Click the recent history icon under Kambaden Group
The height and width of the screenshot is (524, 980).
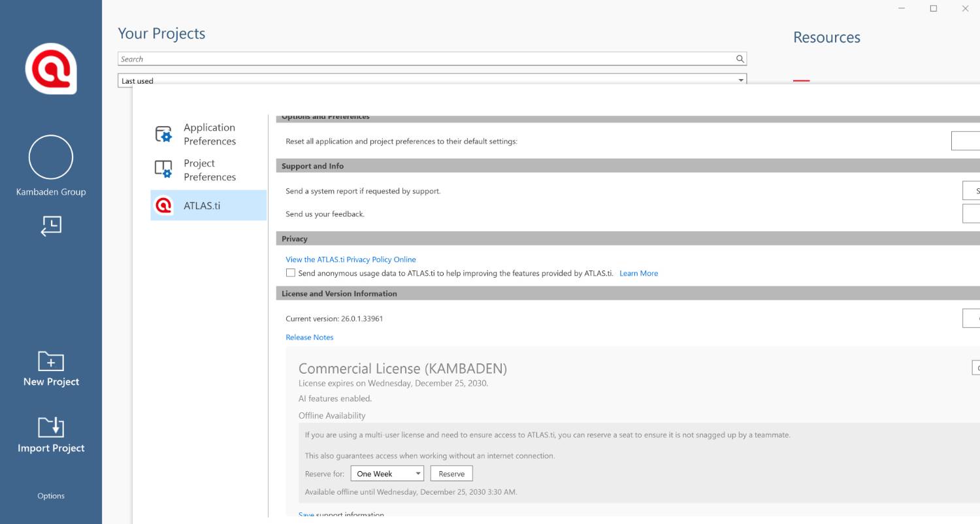(x=51, y=226)
